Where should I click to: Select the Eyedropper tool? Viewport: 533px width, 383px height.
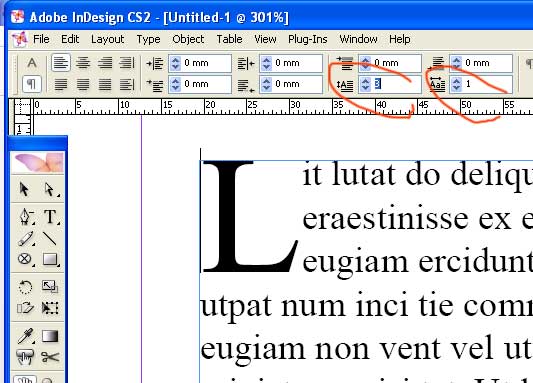coord(25,336)
